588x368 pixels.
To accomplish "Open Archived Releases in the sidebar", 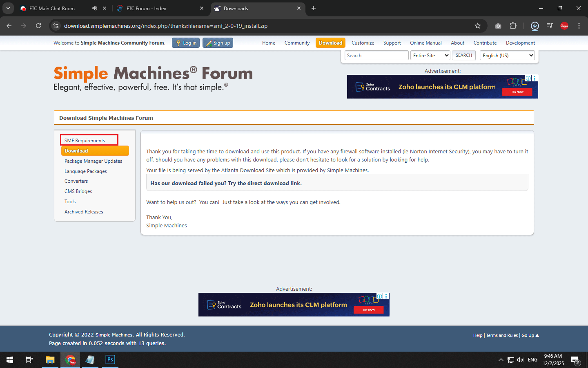I will pyautogui.click(x=84, y=212).
